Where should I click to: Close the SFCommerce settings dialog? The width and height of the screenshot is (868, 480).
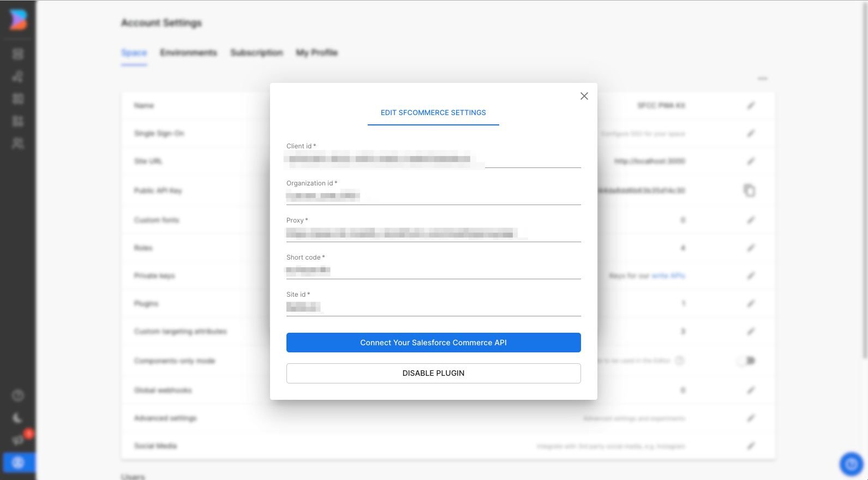tap(584, 96)
